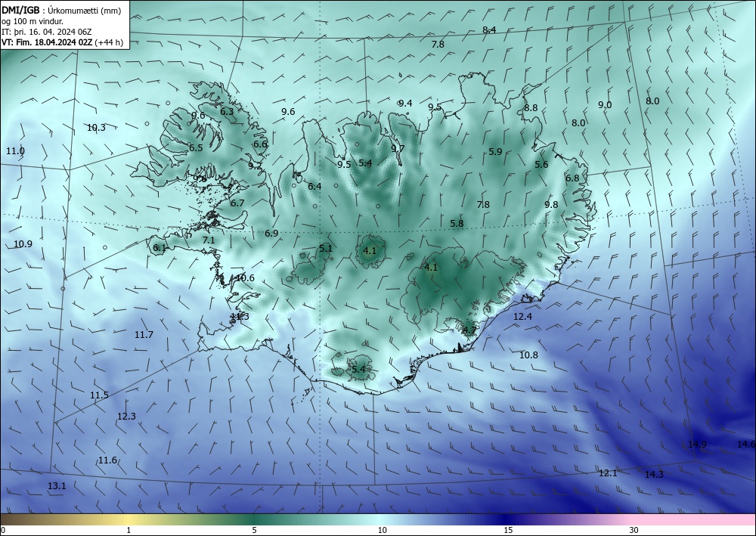756x536 pixels.
Task: Click the 11.5 value on the map
Action: pos(99,395)
